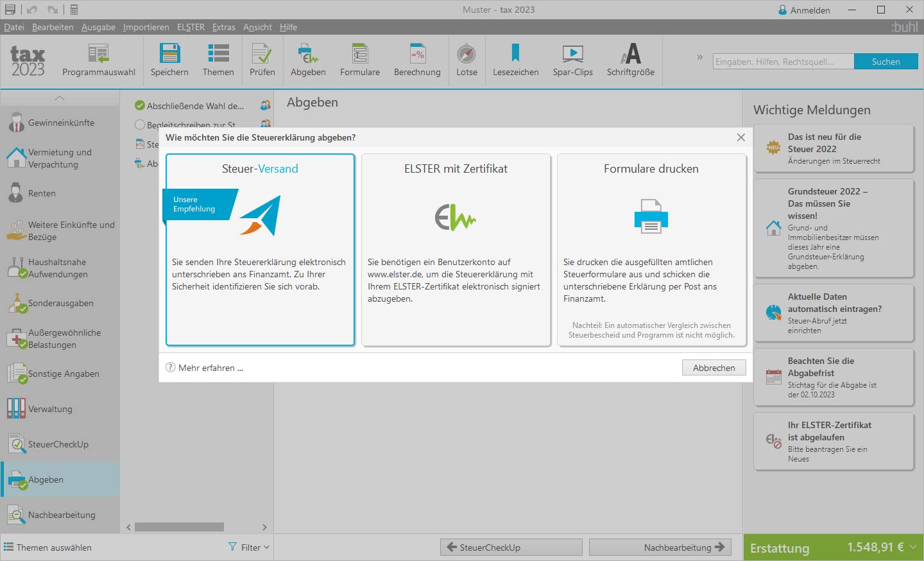Go back to SteuerCheckUp via bottom button

pyautogui.click(x=511, y=548)
